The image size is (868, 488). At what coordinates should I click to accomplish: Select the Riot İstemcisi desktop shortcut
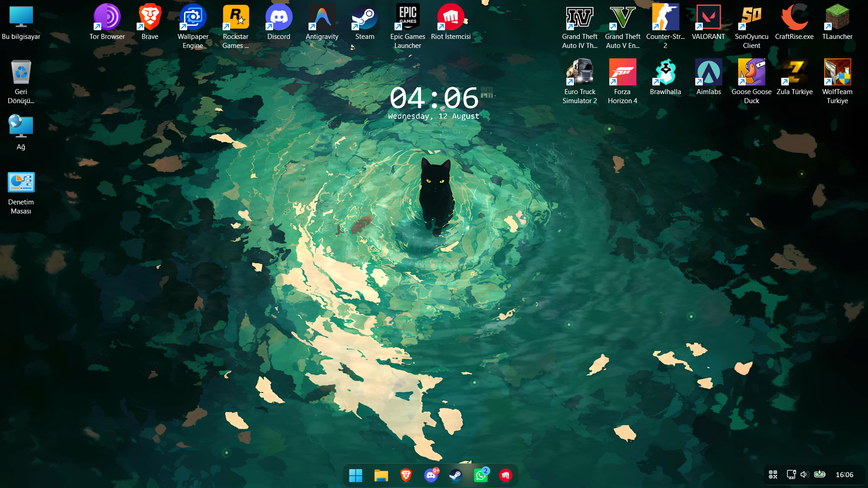click(x=451, y=23)
